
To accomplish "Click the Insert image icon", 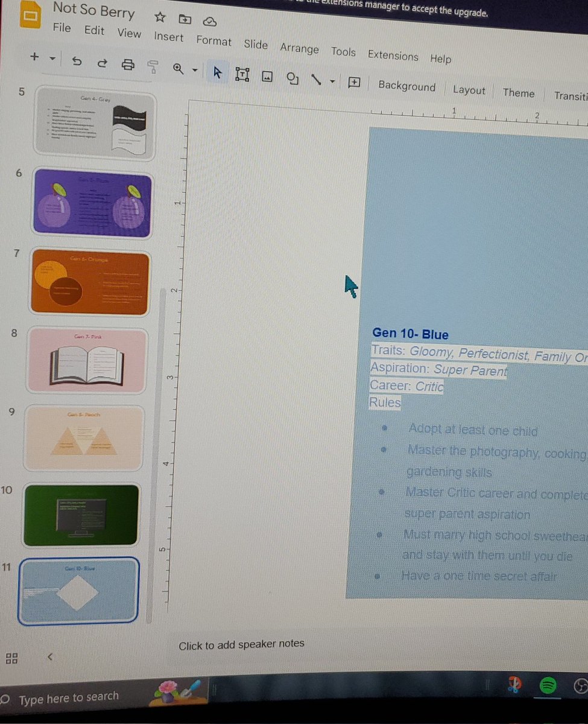I will 267,76.
